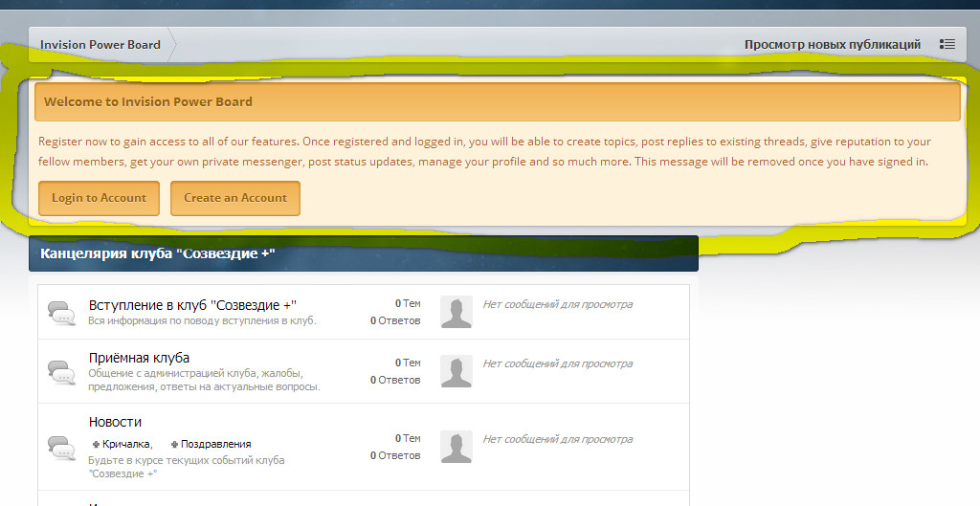980x506 pixels.
Task: Click the subforum icon before Поздравления
Action: [x=174, y=445]
